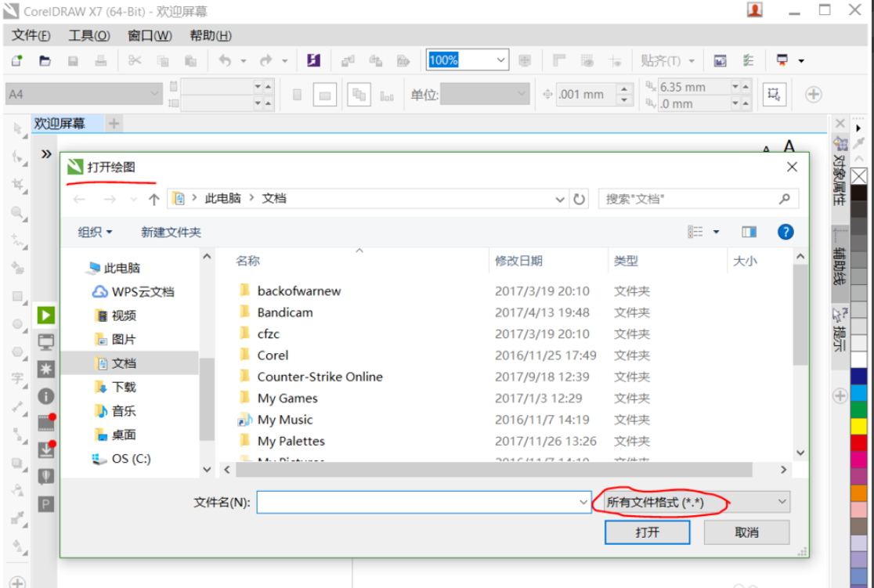
Task: Click the green Get Started play icon
Action: point(46,315)
